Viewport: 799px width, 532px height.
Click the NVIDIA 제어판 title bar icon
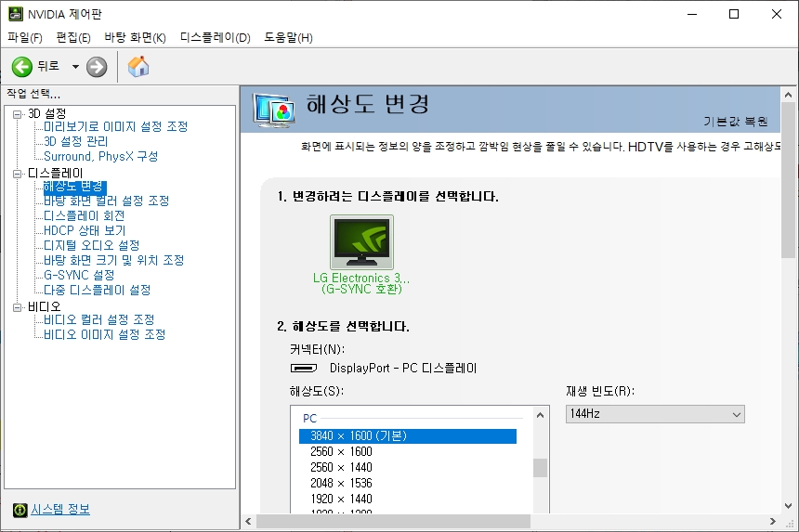(x=15, y=14)
